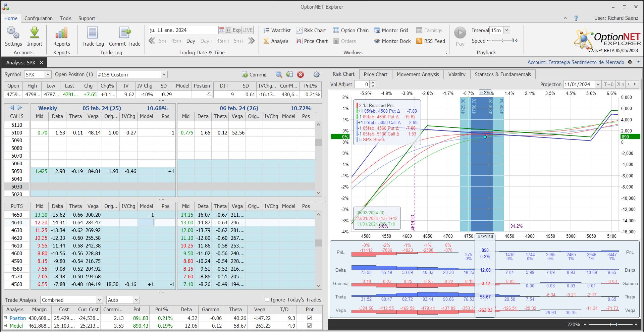Toggle Plot checkbox for Model row
Screen dimensions: 644x332
pyautogui.click(x=309, y=326)
